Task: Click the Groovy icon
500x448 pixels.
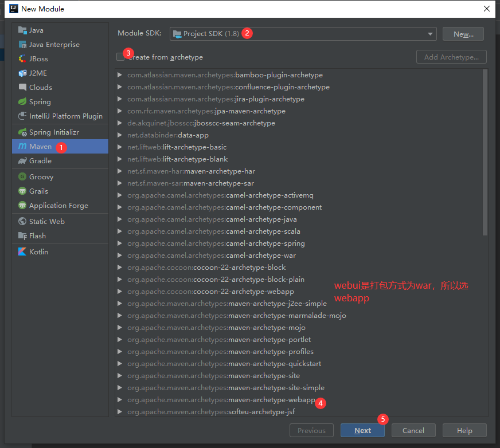Action: (22, 177)
